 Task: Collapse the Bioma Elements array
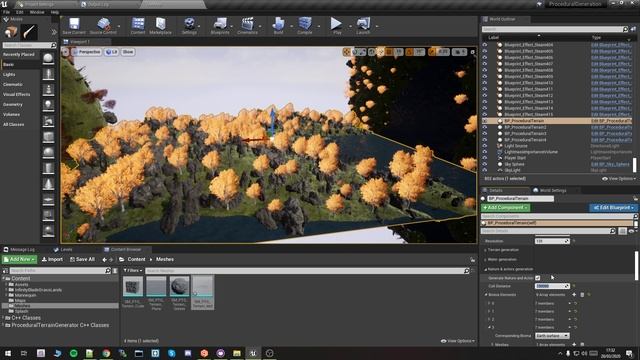(486, 295)
